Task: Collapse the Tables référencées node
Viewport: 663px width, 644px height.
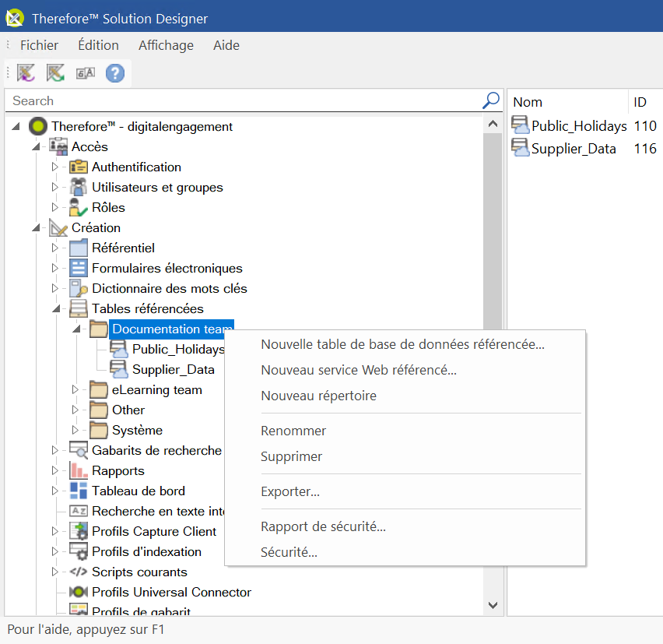Action: [x=56, y=308]
